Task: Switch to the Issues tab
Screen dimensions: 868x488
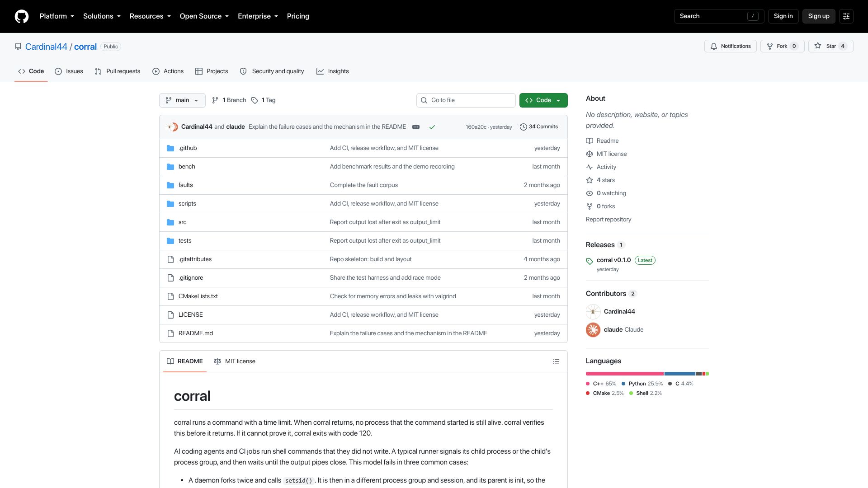Action: click(69, 71)
